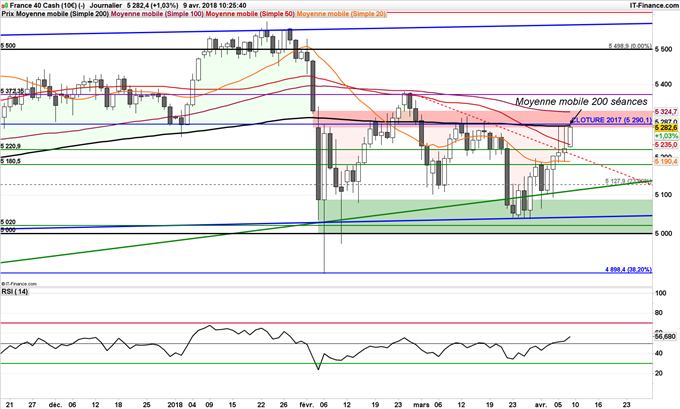Open the IT-Finance.com link at top right

coord(654,5)
